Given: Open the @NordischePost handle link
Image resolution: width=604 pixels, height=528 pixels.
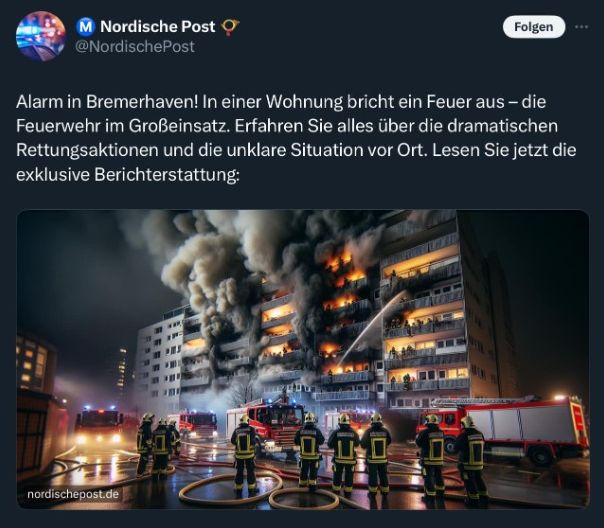Looking at the screenshot, I should (135, 46).
